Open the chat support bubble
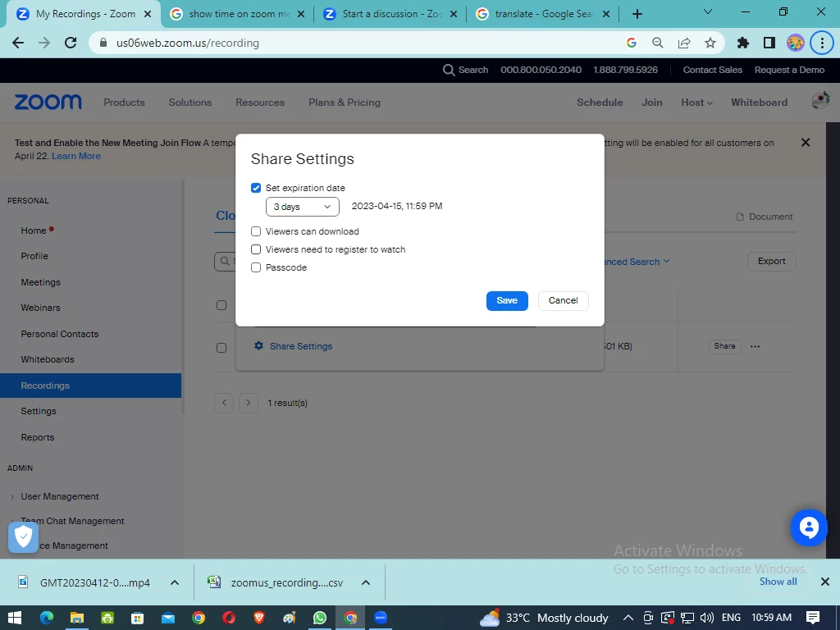 click(x=809, y=527)
